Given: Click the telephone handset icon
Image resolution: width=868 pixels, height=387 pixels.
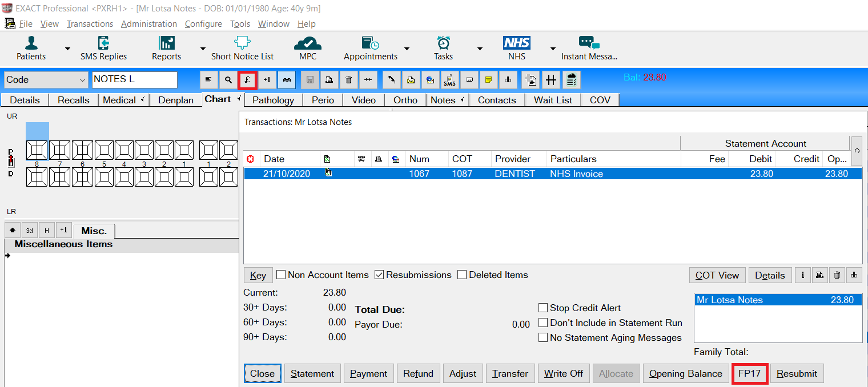Looking at the screenshot, I should click(x=391, y=80).
